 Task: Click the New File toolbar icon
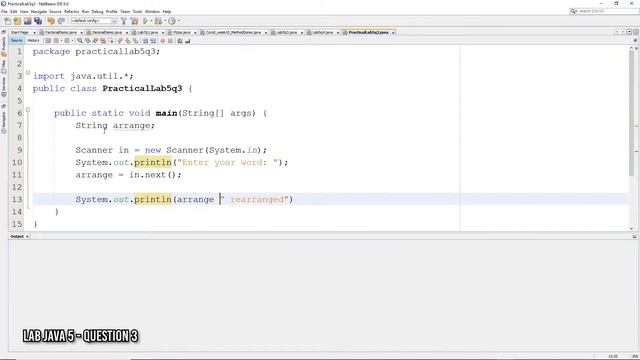pos(7,21)
